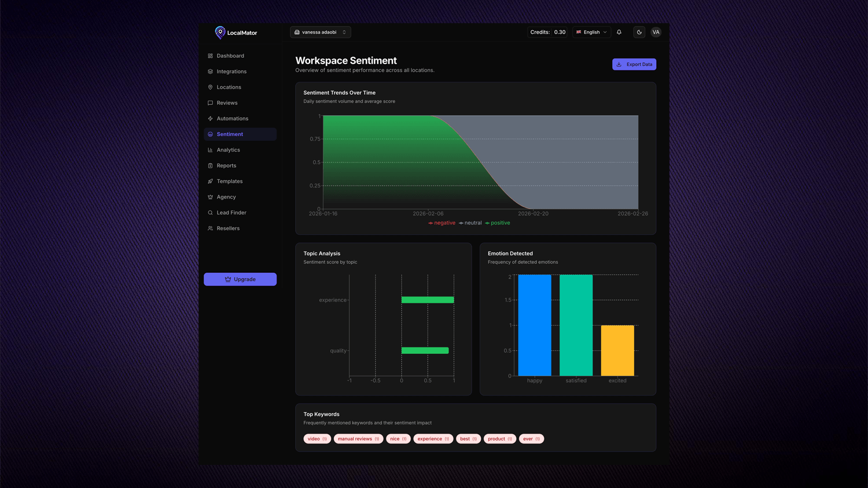Toggle the negative series in legend
The width and height of the screenshot is (868, 488).
pos(442,223)
